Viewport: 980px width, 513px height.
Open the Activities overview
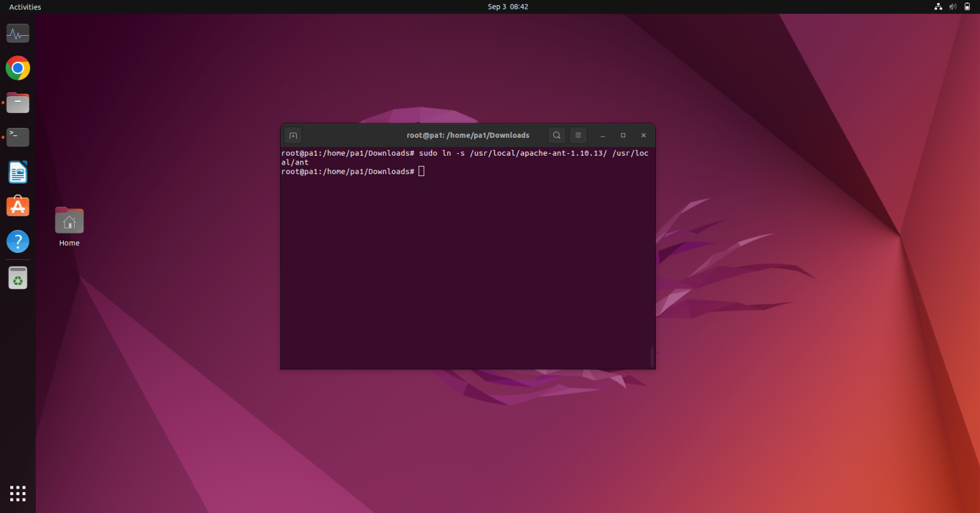24,6
